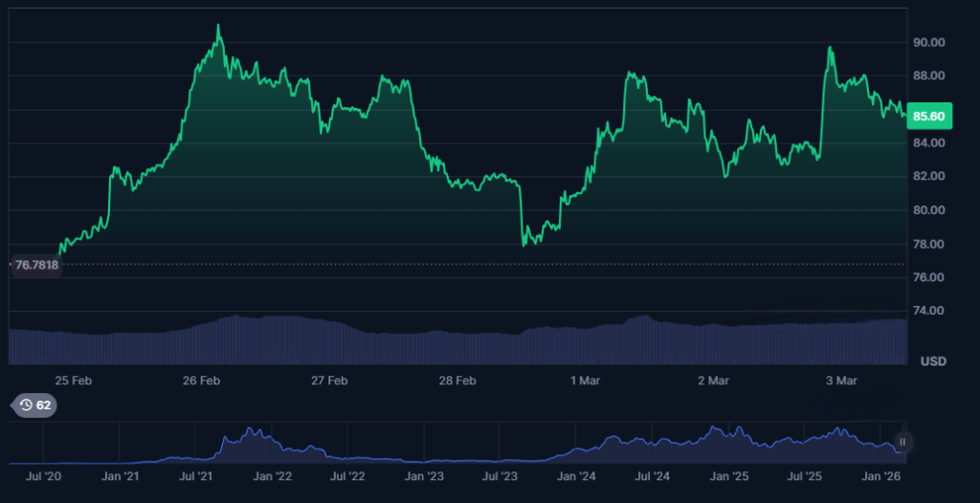Click the 88.00 price axis label
This screenshot has height=503, width=980.
(x=928, y=76)
